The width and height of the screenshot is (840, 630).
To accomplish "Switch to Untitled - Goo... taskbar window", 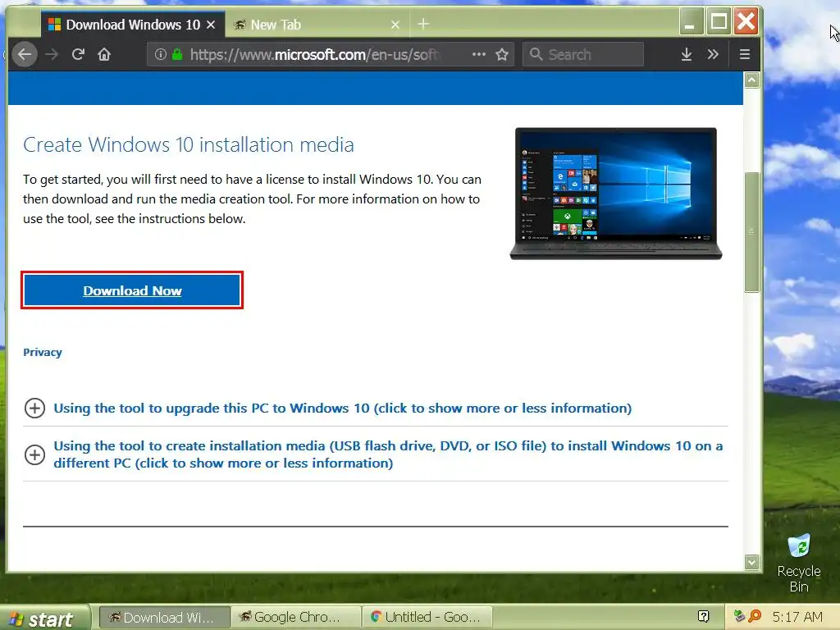I will 427,617.
